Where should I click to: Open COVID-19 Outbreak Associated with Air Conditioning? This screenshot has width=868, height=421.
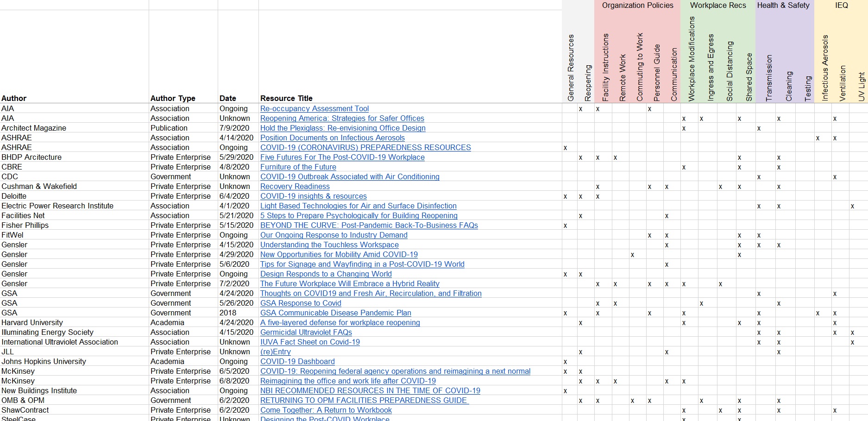click(x=350, y=176)
